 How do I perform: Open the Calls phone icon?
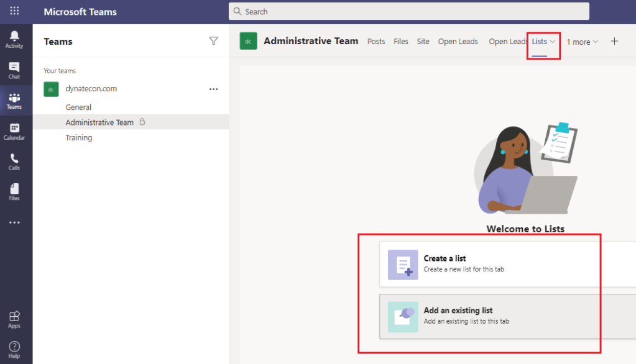[14, 162]
